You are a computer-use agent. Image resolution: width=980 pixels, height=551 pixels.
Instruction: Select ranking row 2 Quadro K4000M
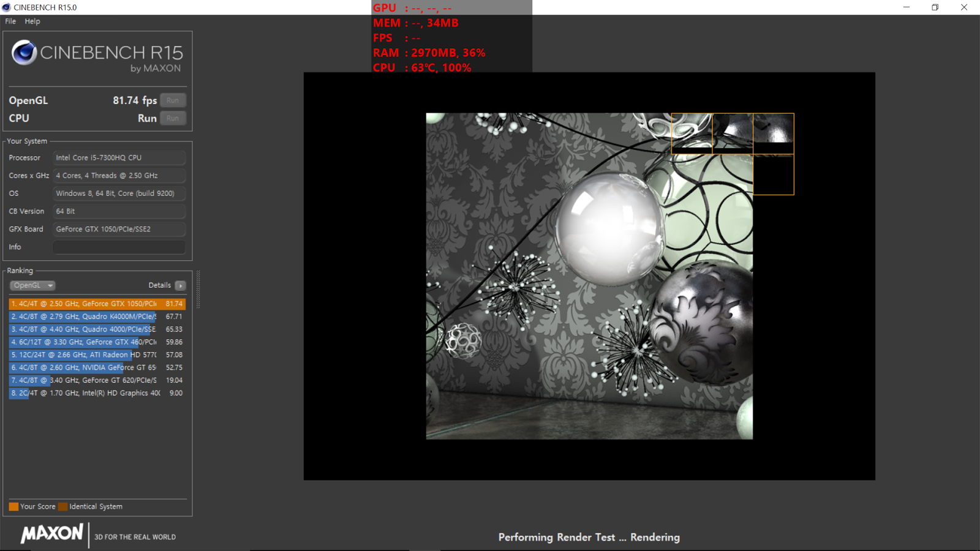click(97, 317)
